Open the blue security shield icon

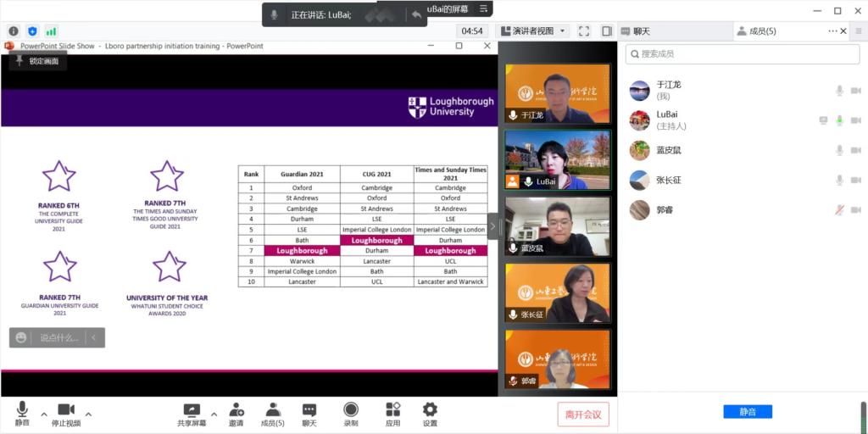33,31
